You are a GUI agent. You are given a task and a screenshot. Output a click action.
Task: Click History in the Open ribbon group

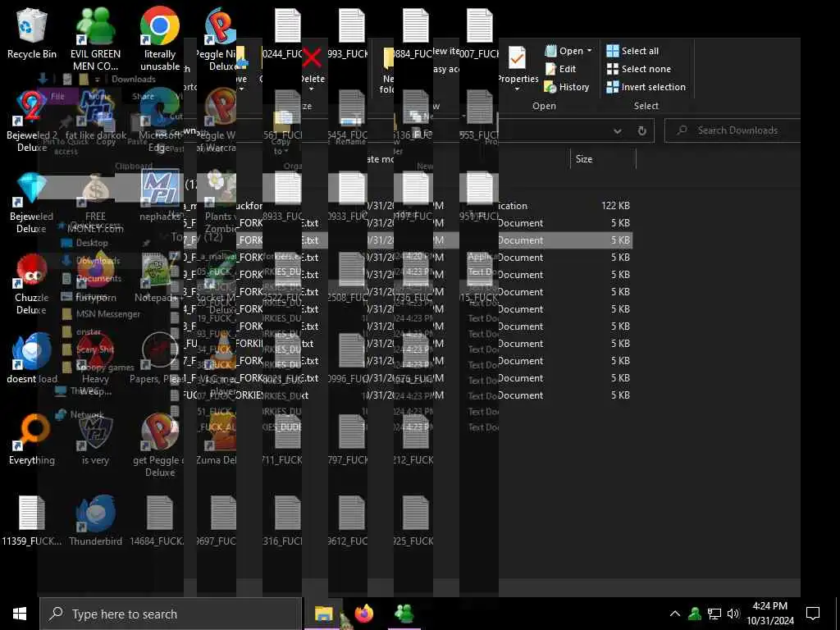567,87
